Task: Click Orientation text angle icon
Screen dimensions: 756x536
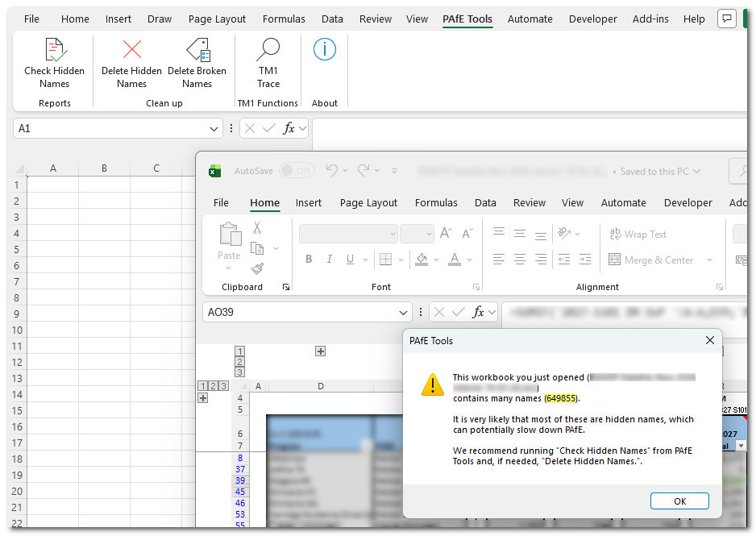Action: pos(563,233)
